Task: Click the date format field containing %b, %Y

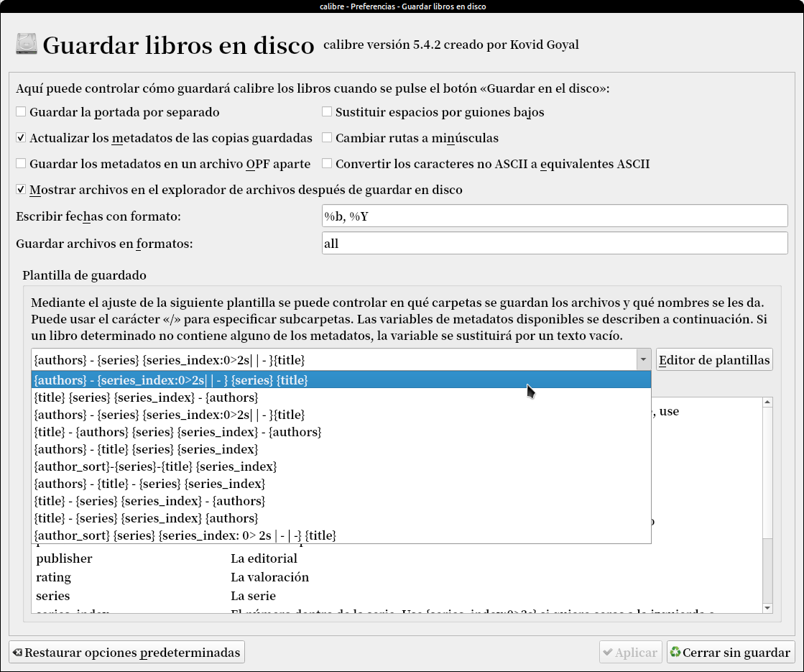Action: 555,216
